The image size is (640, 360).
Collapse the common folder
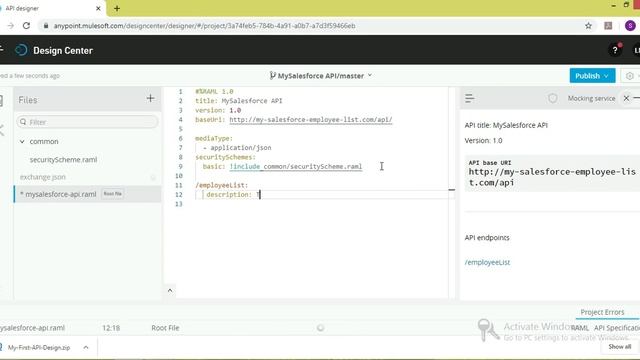pyautogui.click(x=22, y=142)
